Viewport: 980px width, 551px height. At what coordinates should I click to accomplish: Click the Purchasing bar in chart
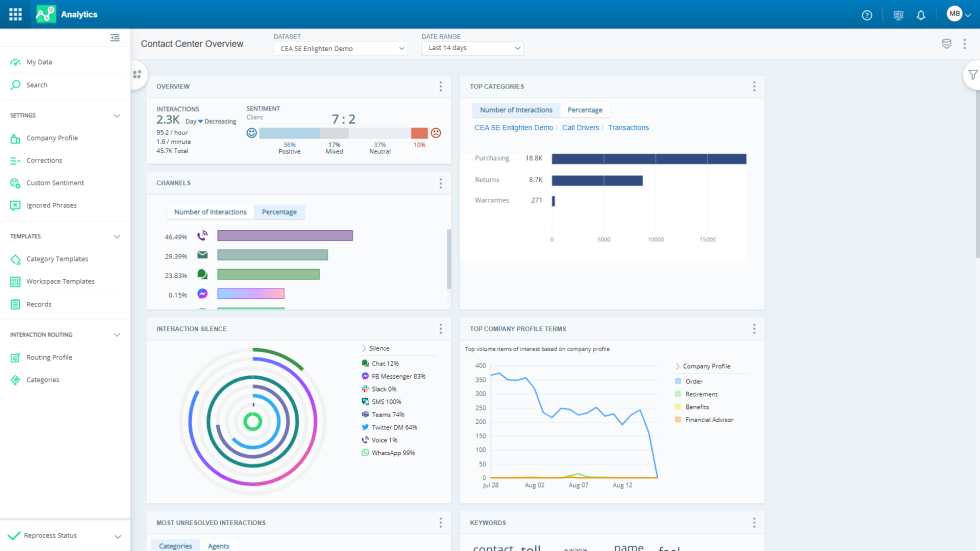point(648,159)
